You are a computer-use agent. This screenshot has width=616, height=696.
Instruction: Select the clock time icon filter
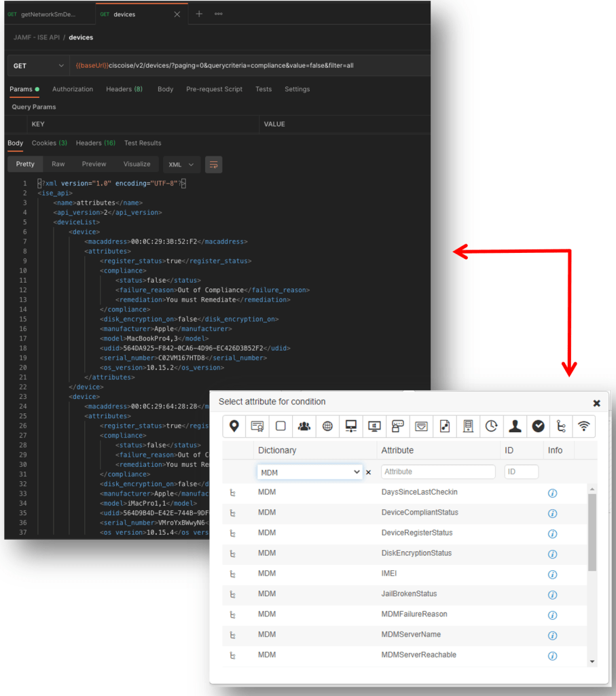coord(491,426)
